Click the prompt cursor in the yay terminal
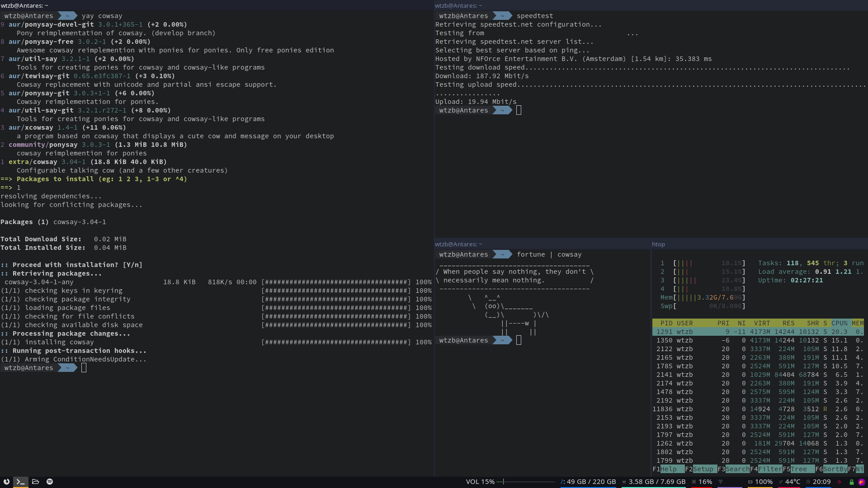 click(84, 368)
